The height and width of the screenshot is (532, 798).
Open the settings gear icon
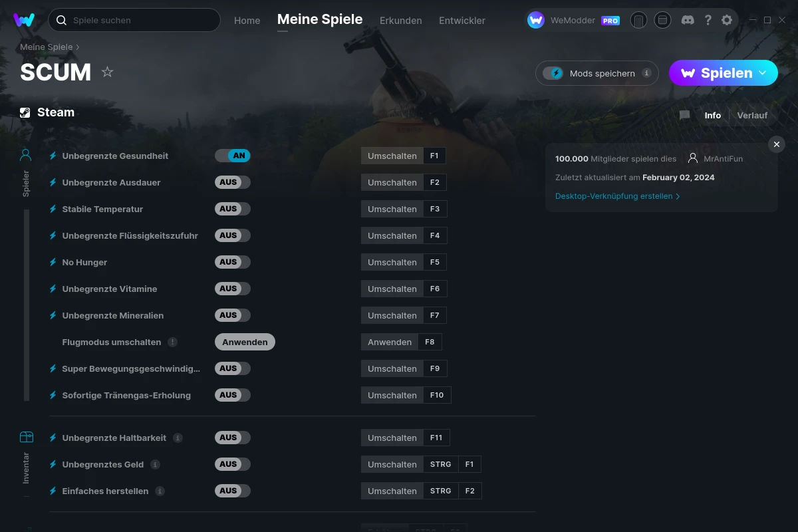tap(727, 20)
